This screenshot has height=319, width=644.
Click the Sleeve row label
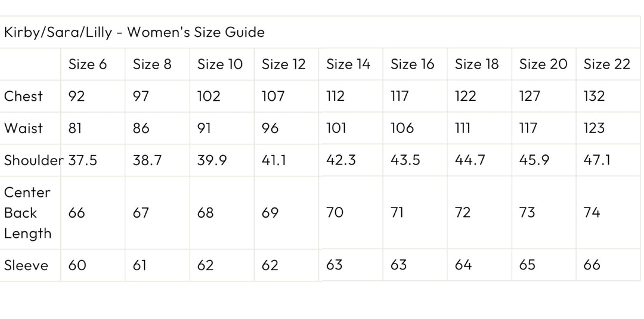click(26, 265)
